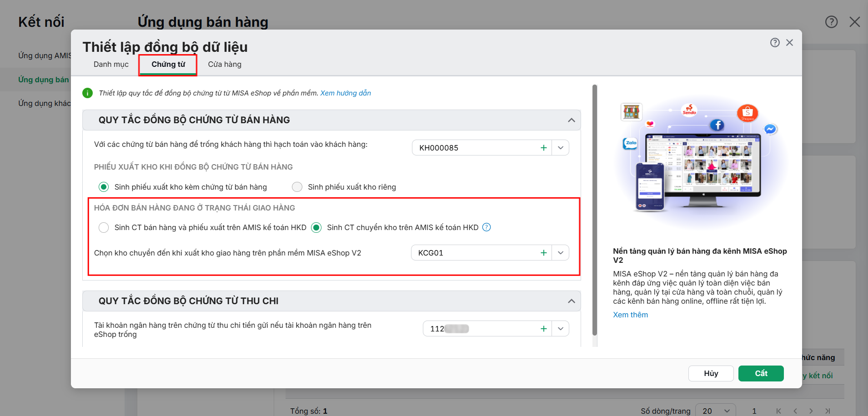Go to last page in background pagination
The image size is (868, 416).
pos(828,411)
